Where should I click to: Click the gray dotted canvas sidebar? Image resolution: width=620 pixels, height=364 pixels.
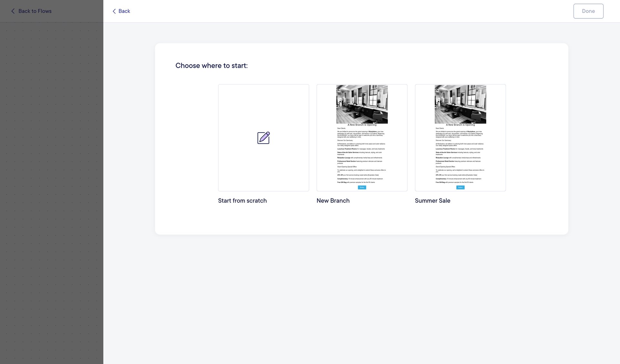coord(52,194)
